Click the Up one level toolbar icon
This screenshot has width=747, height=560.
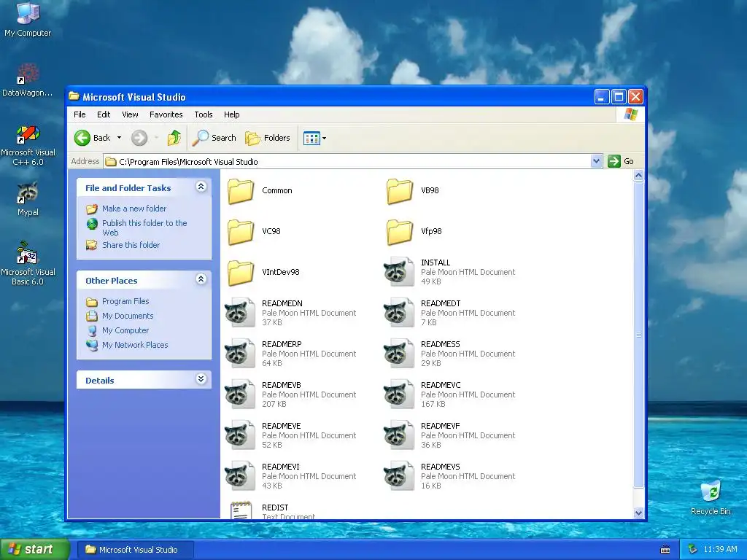tap(174, 138)
